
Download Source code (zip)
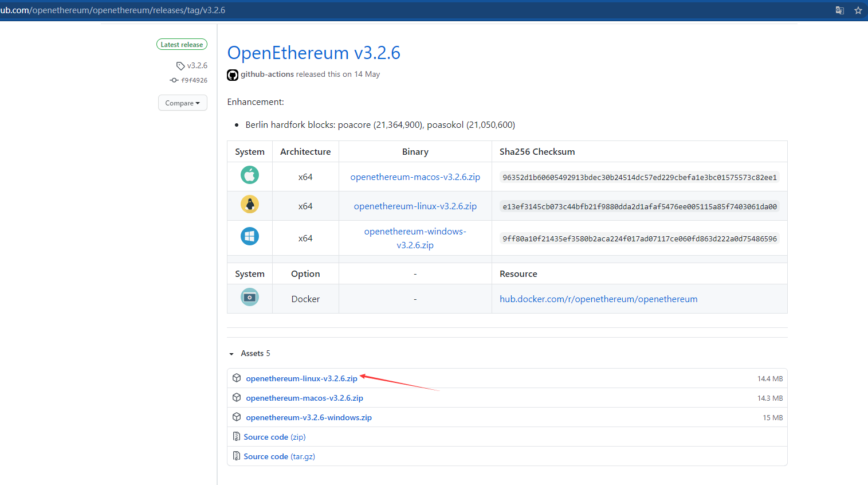click(x=274, y=437)
